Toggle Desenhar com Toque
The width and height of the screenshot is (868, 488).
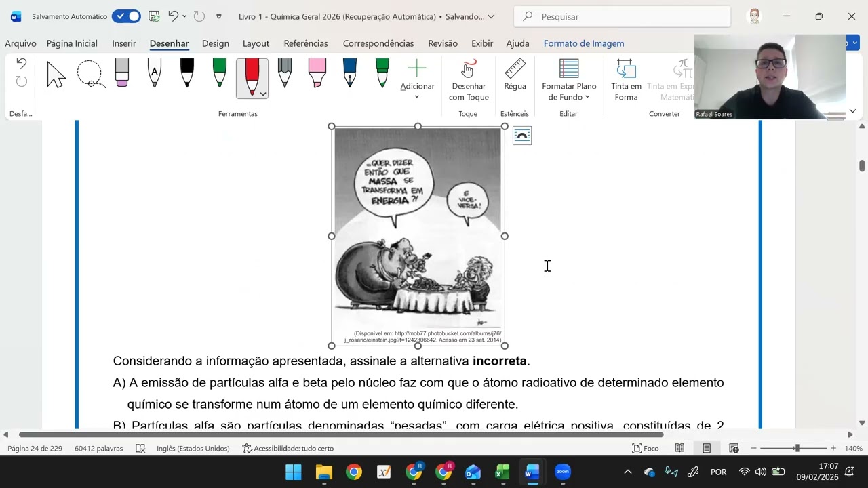pyautogui.click(x=469, y=80)
